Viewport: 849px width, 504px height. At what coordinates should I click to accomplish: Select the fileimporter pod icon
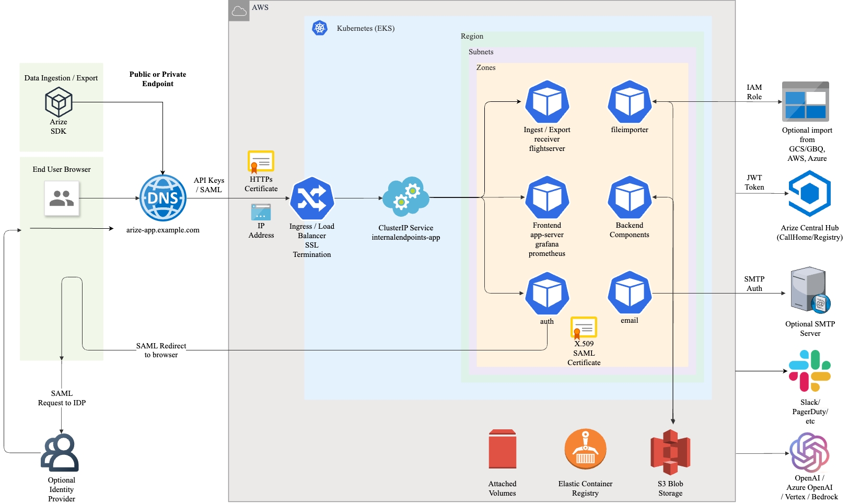(630, 102)
